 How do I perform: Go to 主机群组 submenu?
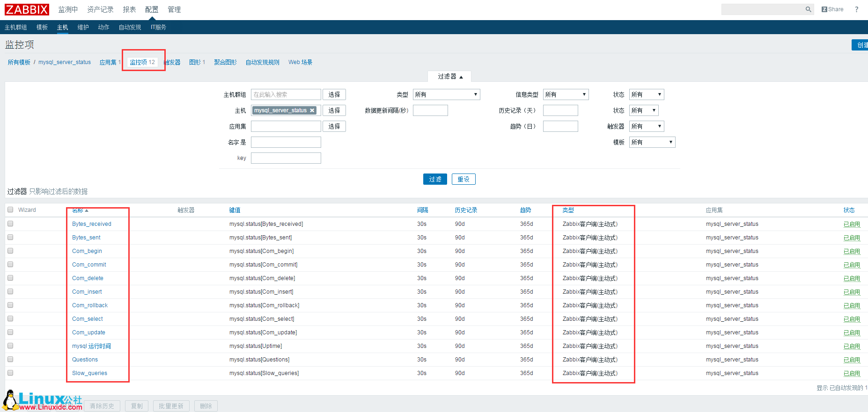16,27
